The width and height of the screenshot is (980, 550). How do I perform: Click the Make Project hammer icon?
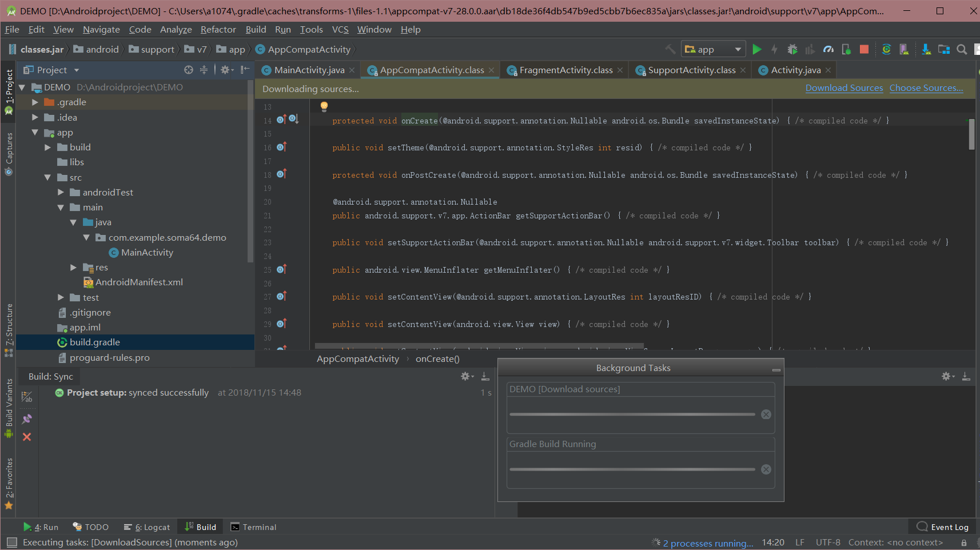pos(671,50)
